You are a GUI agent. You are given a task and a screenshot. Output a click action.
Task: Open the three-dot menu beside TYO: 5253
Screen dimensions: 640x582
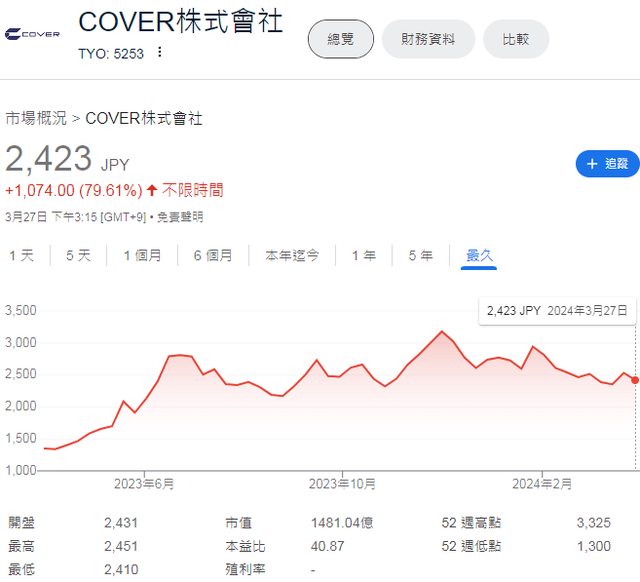pyautogui.click(x=160, y=52)
